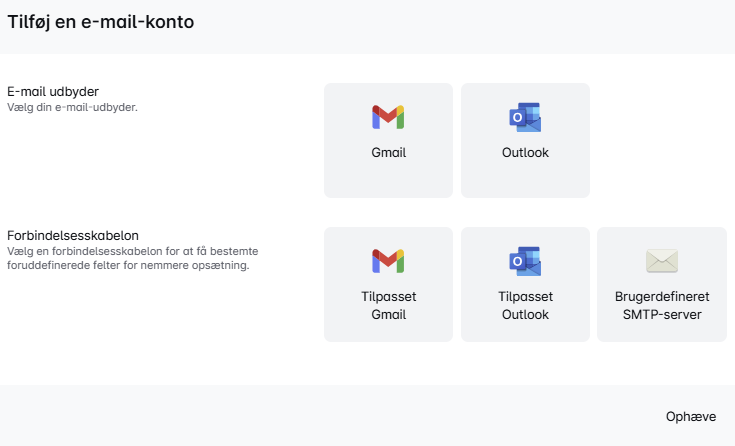Click the "Tilføj en e-mail-konto" dialog title

tap(101, 22)
